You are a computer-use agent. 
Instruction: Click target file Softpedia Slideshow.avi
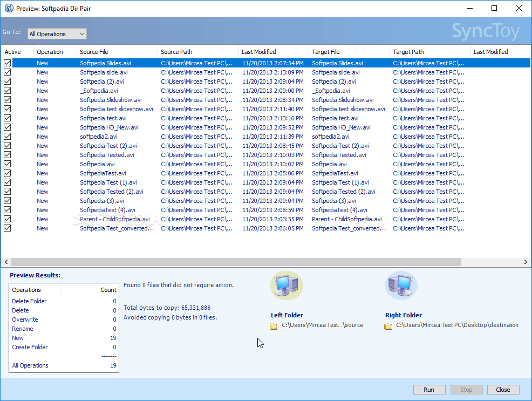click(343, 100)
